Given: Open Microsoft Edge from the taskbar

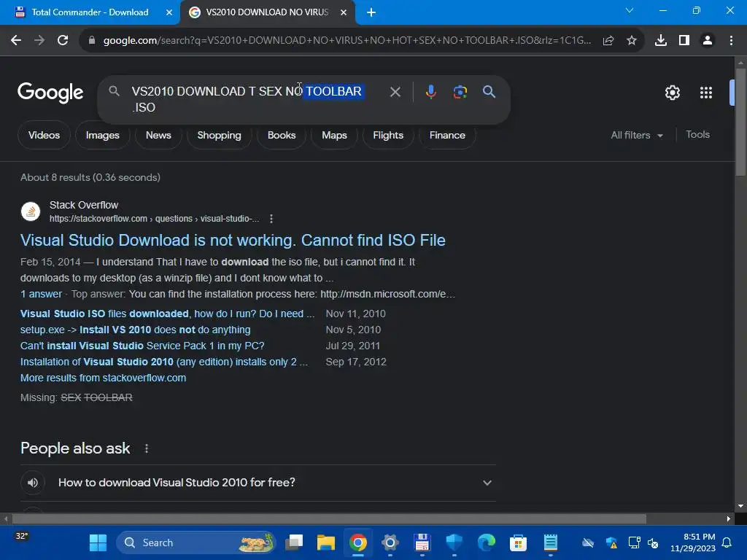Looking at the screenshot, I should (487, 542).
